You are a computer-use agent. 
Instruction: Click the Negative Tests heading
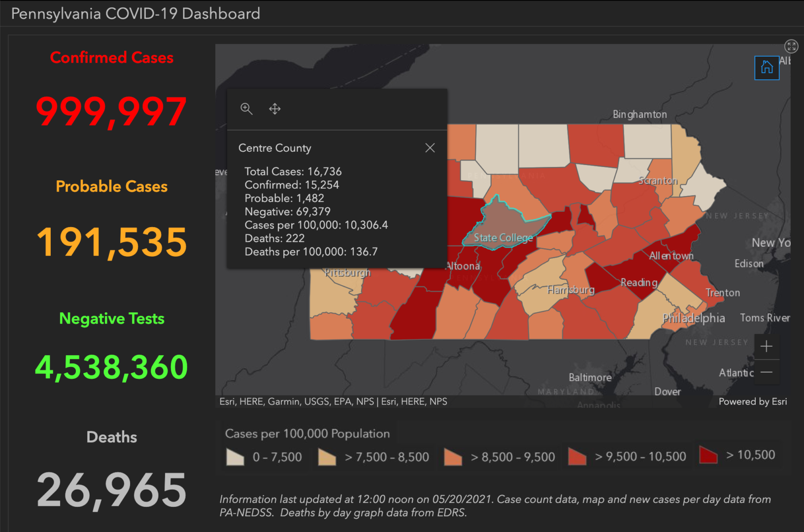click(112, 319)
